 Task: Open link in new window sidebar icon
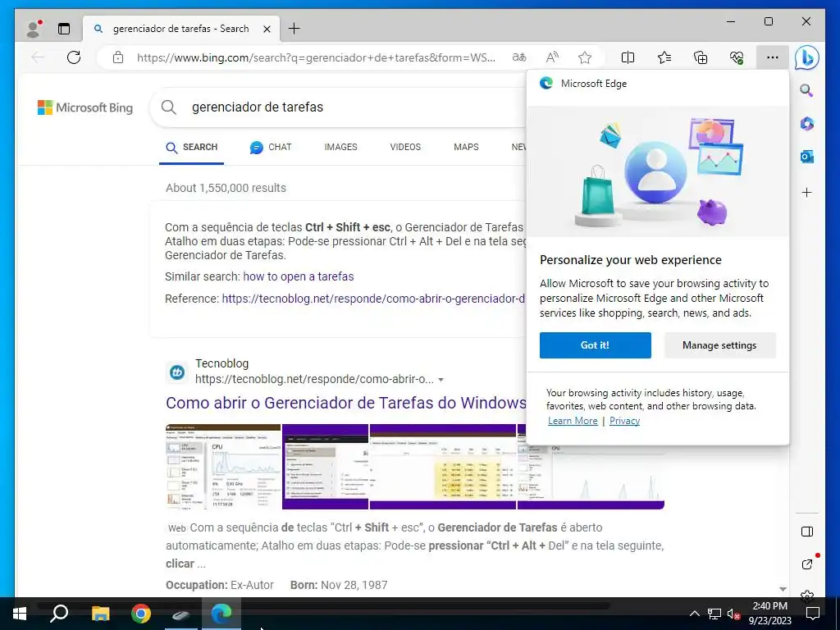tap(807, 564)
